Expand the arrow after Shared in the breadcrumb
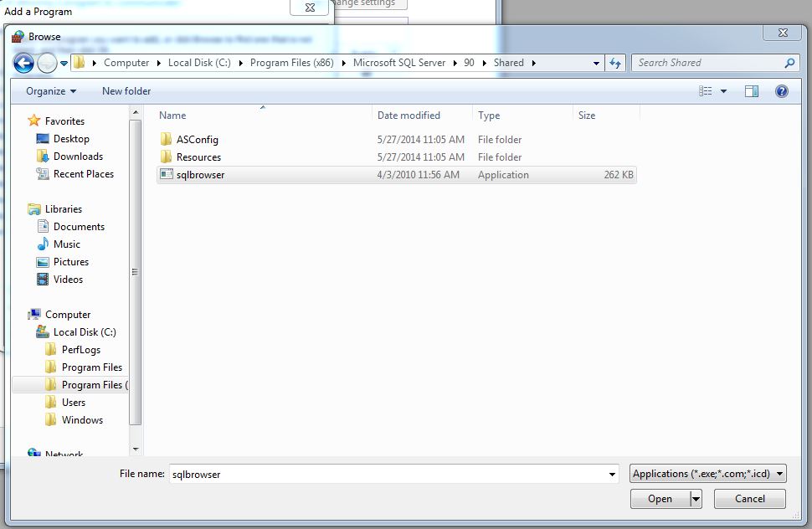The width and height of the screenshot is (812, 529). (533, 63)
